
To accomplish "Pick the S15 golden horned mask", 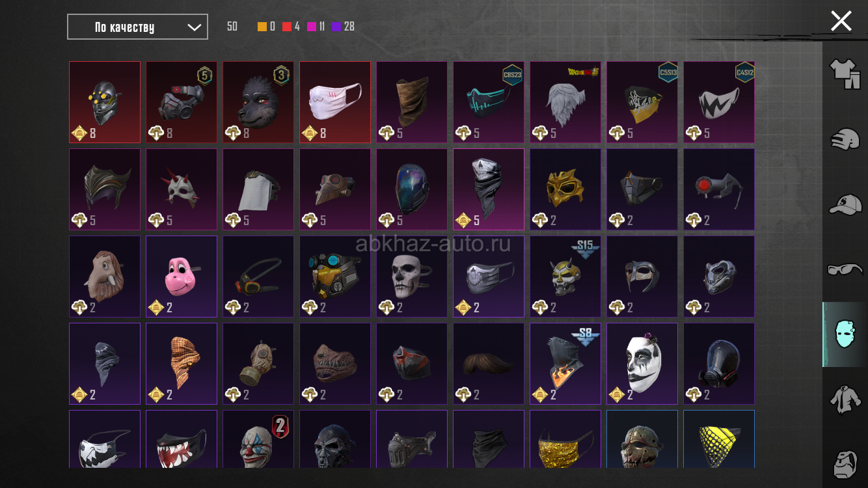I will click(x=565, y=277).
